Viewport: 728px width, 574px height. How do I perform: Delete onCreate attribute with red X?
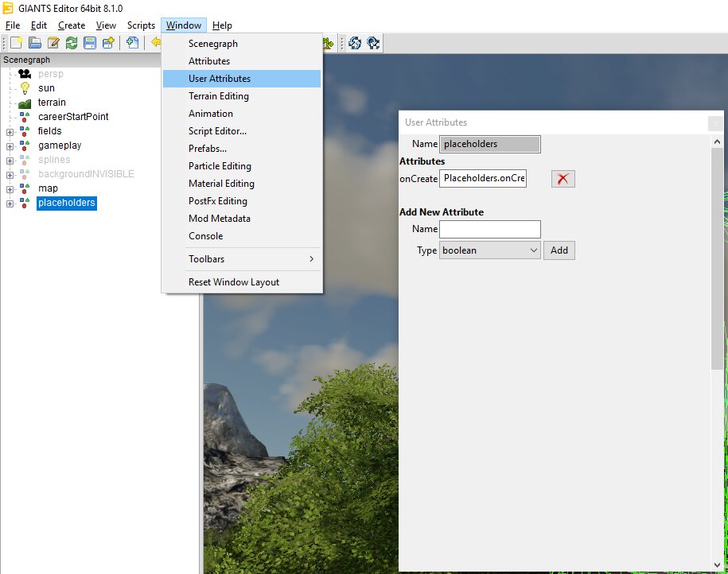tap(563, 179)
